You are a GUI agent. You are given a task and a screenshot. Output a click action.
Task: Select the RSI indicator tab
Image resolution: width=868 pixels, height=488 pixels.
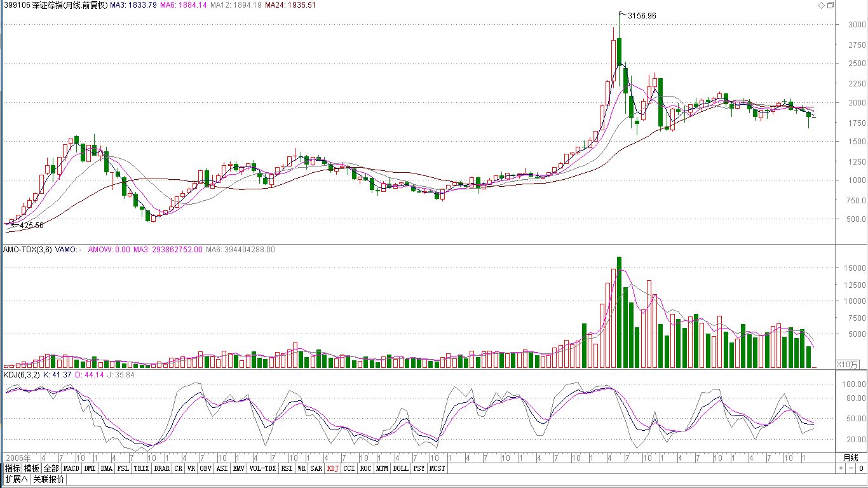287,468
